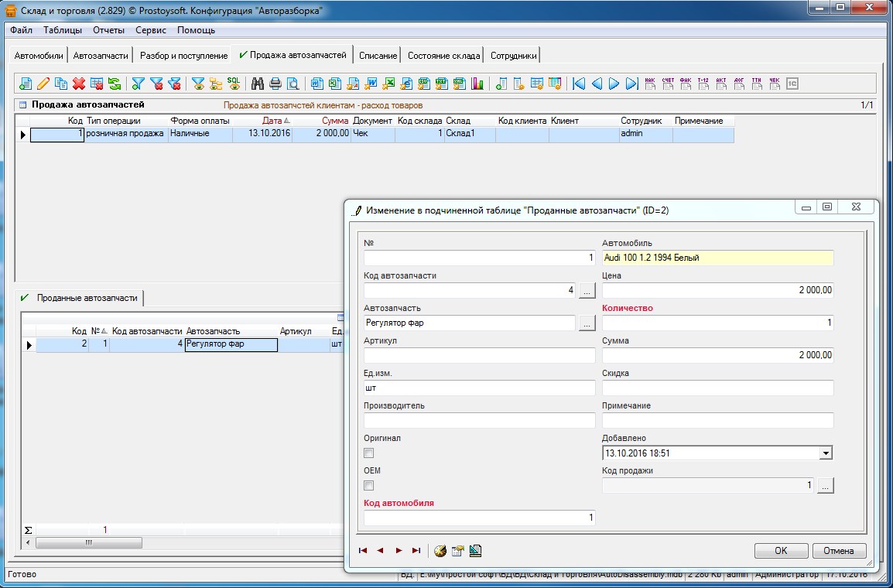The image size is (893, 588).
Task: Click the Отмена button
Action: [x=839, y=551]
